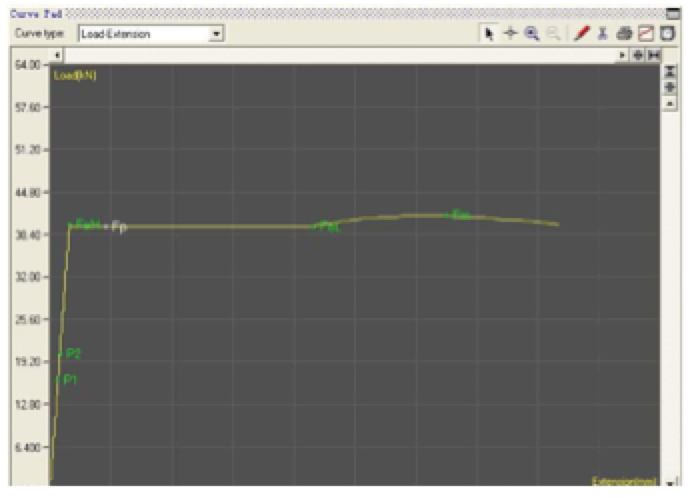Select the arrow pointer tool
The image size is (690, 498).
click(x=490, y=33)
